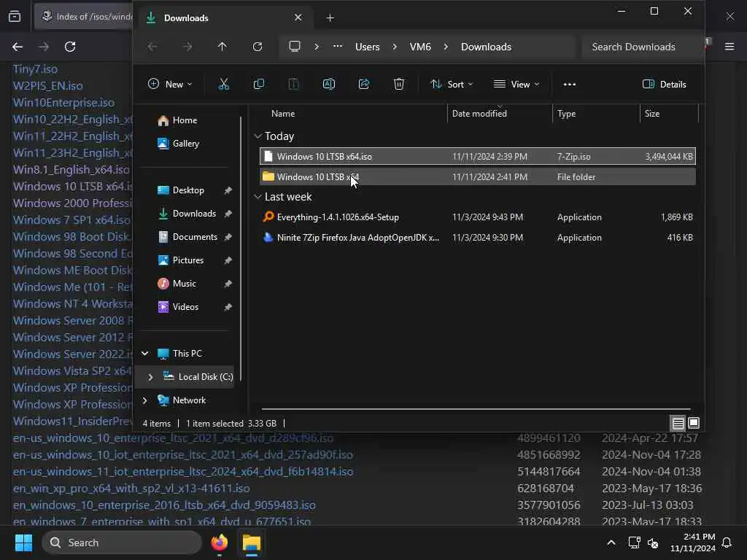Switch to large thumbnails view icon

tap(694, 423)
